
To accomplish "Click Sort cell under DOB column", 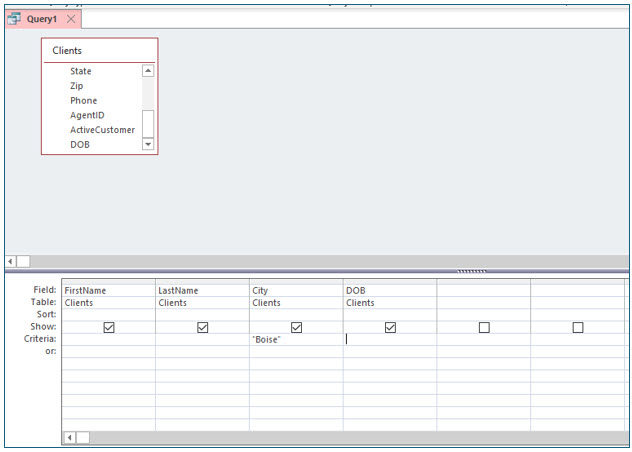I will pyautogui.click(x=390, y=315).
